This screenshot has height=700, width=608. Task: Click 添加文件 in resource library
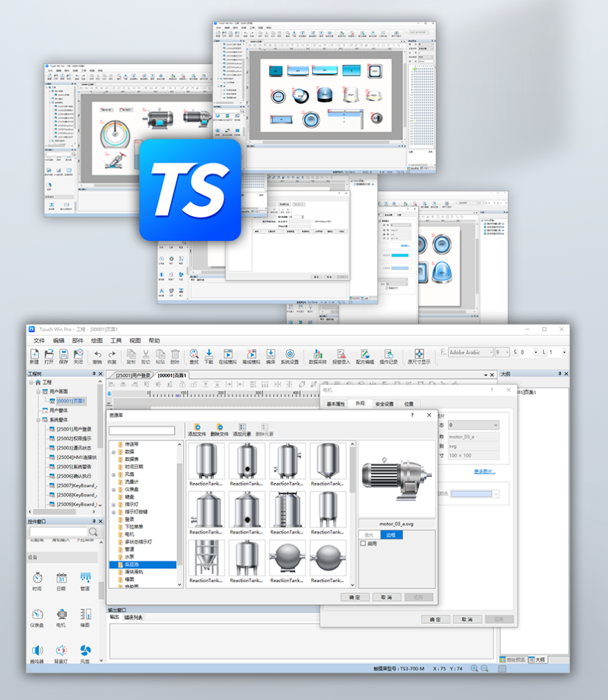(196, 430)
